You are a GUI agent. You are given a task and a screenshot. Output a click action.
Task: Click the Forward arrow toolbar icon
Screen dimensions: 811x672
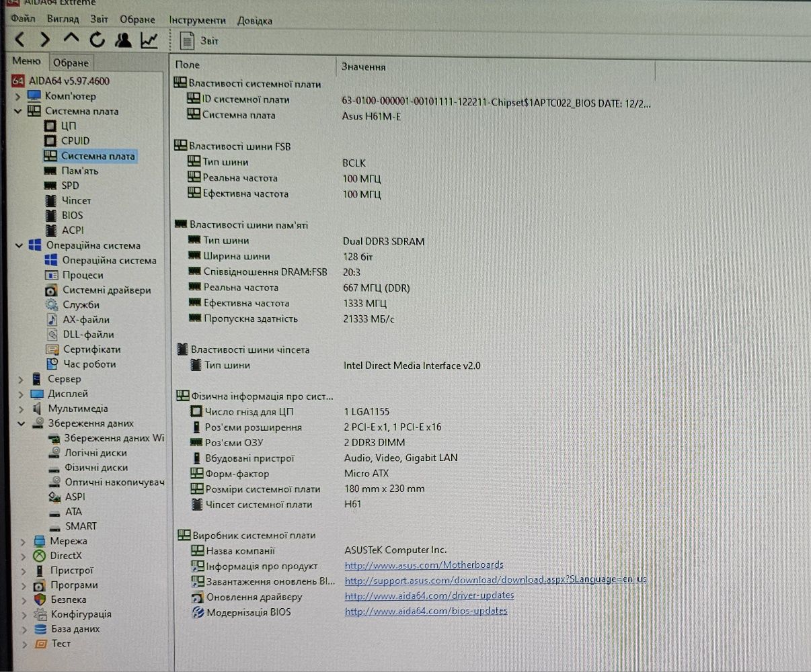[44, 40]
